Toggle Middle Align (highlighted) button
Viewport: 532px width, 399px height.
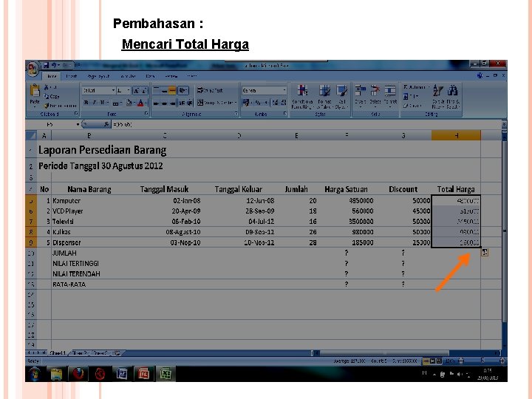tap(172, 90)
